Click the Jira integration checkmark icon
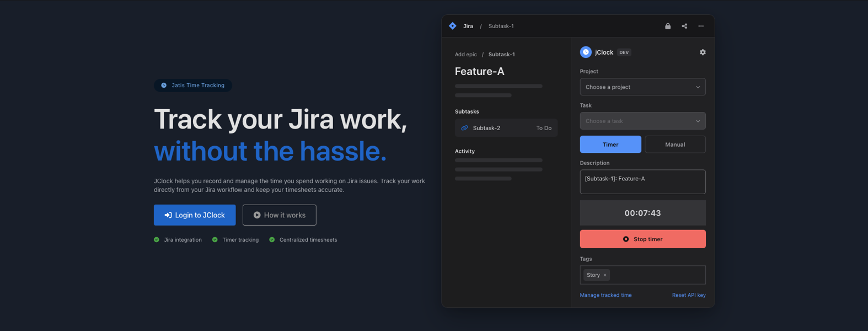This screenshot has width=868, height=331. 157,240
